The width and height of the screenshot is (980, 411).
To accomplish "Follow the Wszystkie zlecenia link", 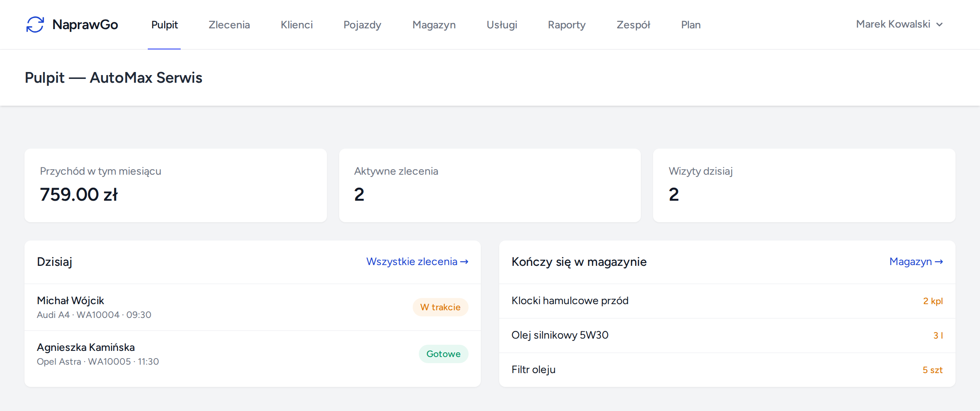I will tap(417, 262).
